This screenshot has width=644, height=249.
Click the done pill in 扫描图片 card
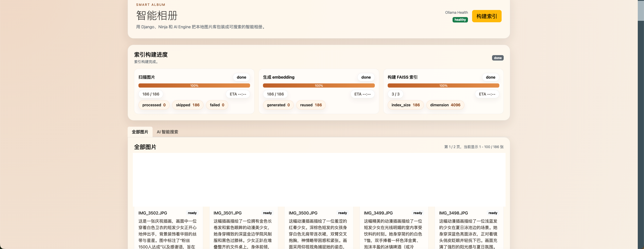pyautogui.click(x=241, y=77)
